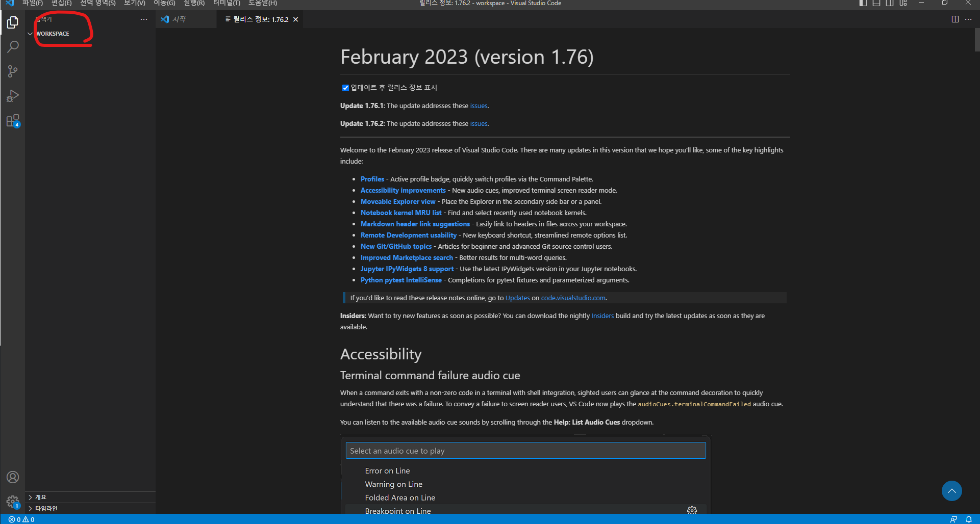This screenshot has width=980, height=524.
Task: Open the Explorer view in activity bar
Action: [13, 22]
